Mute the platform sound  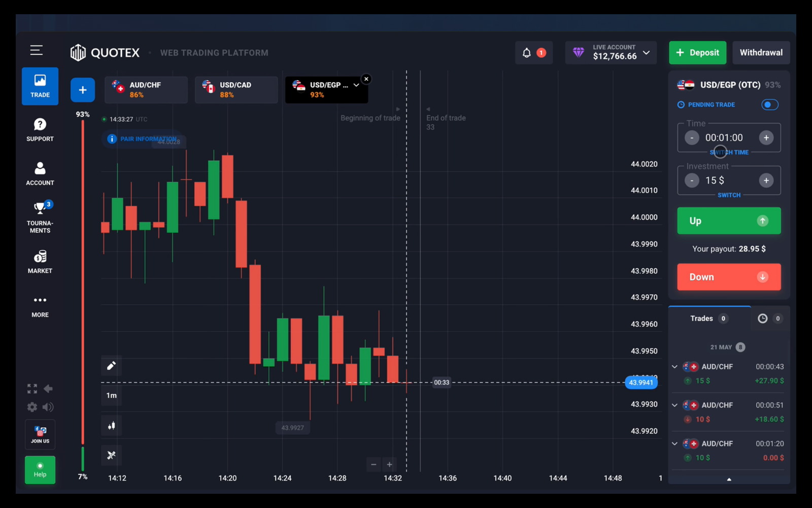(x=48, y=407)
